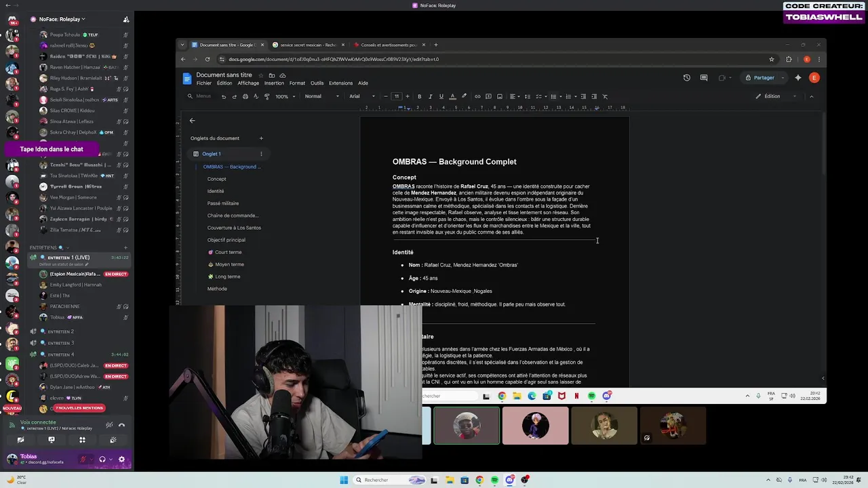Open version history clock icon

tap(686, 77)
